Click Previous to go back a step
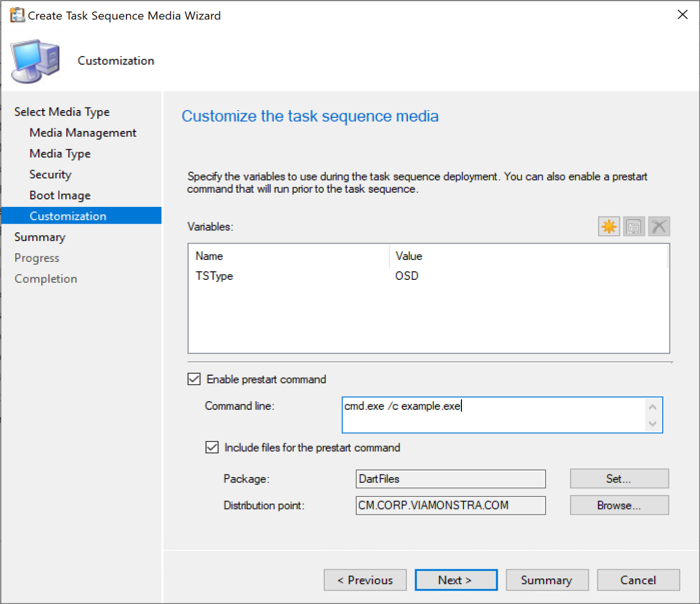Viewport: 700px width, 604px height. pyautogui.click(x=365, y=580)
